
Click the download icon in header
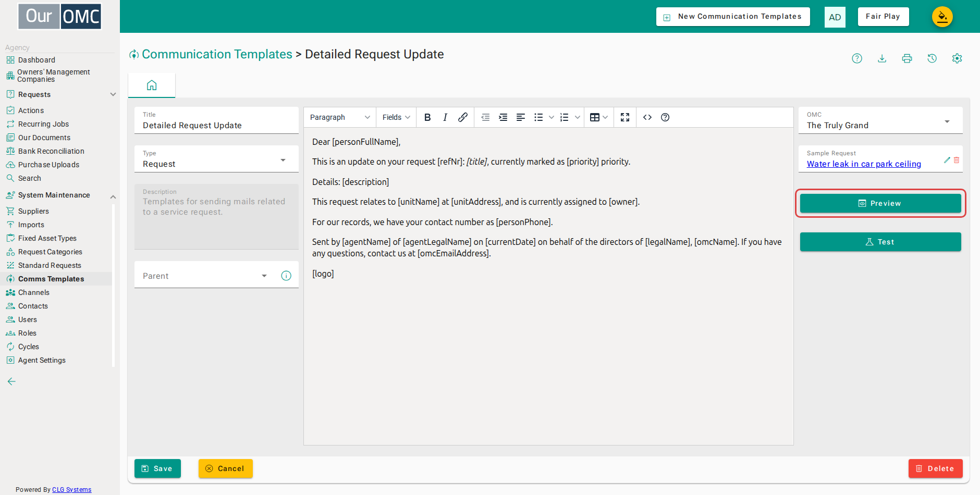[x=882, y=58]
